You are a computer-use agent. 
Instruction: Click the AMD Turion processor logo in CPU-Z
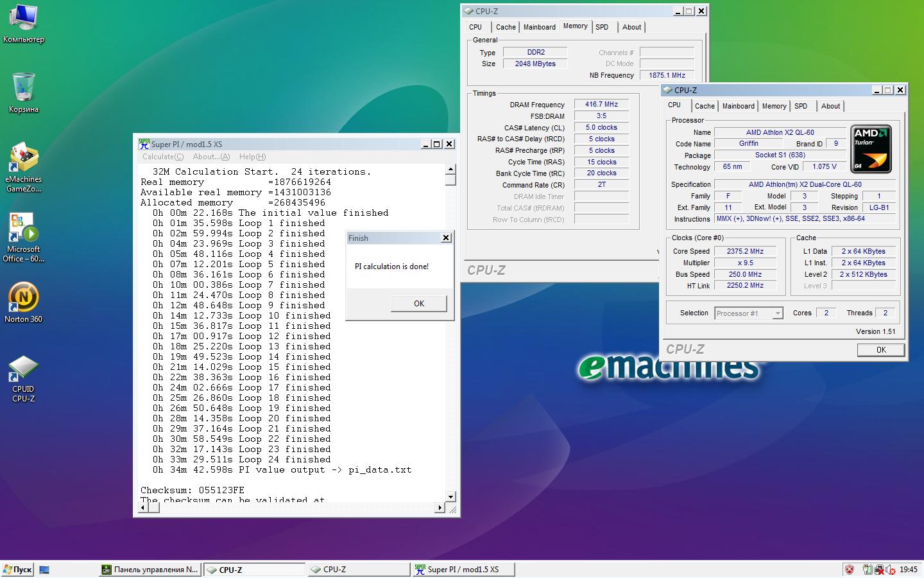[x=871, y=149]
